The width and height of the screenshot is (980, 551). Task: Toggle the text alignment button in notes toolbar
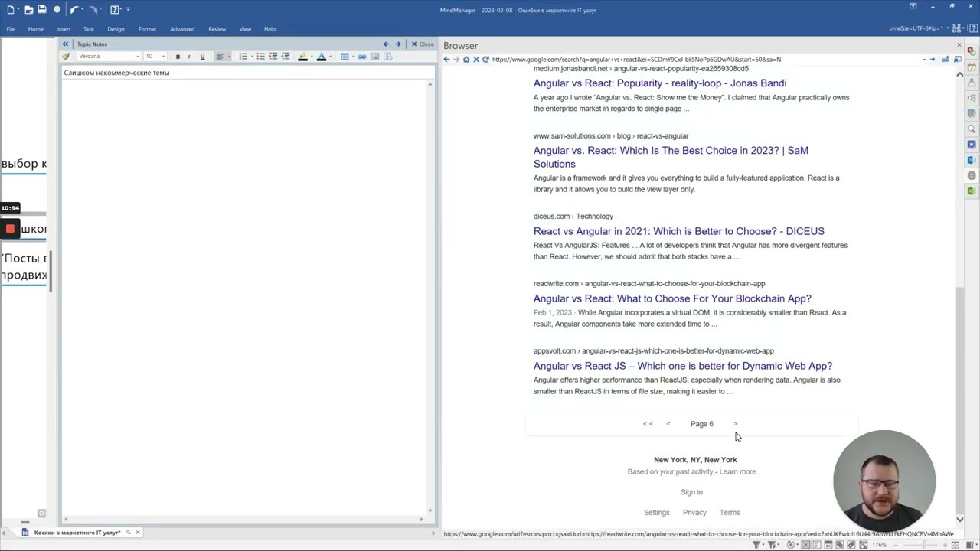[220, 57]
